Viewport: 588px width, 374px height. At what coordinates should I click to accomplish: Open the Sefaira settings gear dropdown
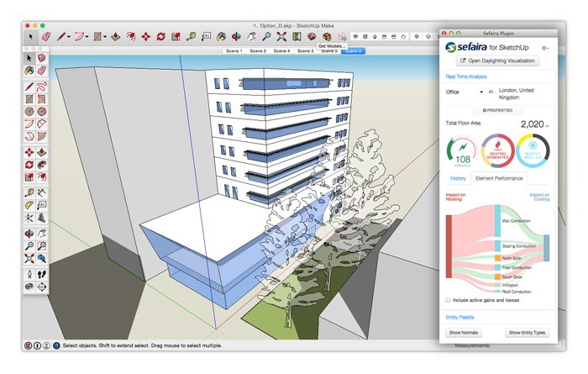click(545, 48)
